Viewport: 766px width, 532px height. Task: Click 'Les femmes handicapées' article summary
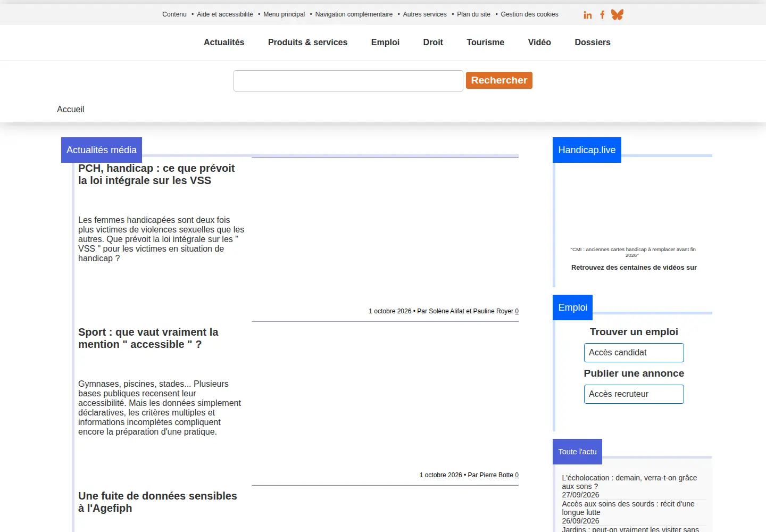(x=161, y=239)
